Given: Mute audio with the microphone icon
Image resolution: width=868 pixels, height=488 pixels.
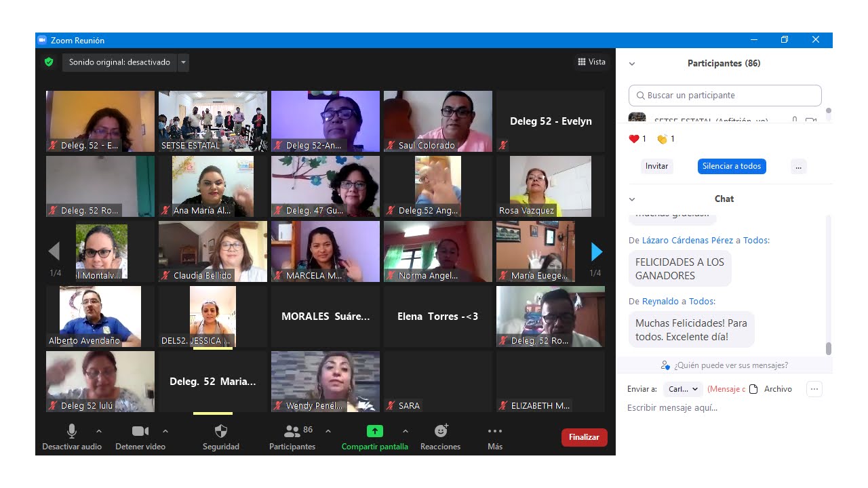Looking at the screenshot, I should click(72, 431).
